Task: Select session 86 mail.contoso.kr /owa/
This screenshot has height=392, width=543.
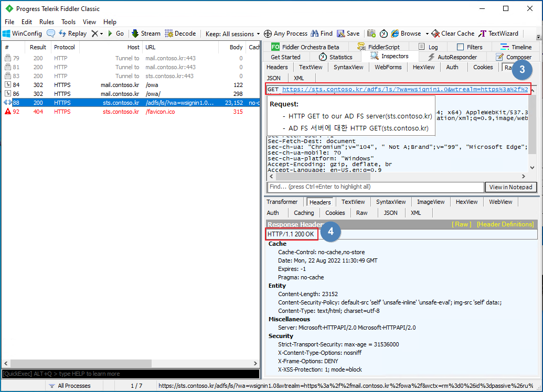Action: pyautogui.click(x=132, y=94)
